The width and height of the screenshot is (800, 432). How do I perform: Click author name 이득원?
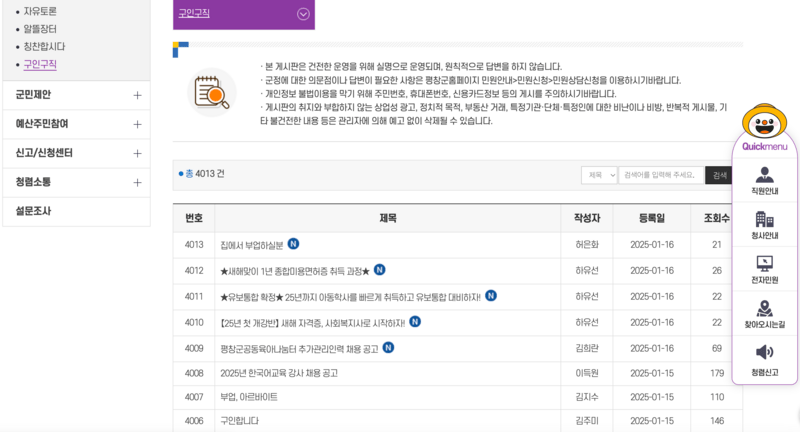(x=587, y=373)
